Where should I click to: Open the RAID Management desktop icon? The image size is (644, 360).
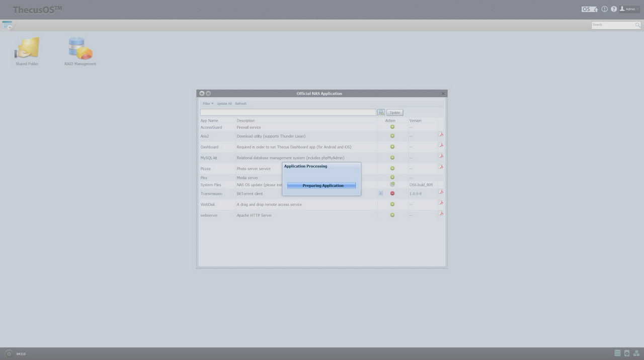80,51
